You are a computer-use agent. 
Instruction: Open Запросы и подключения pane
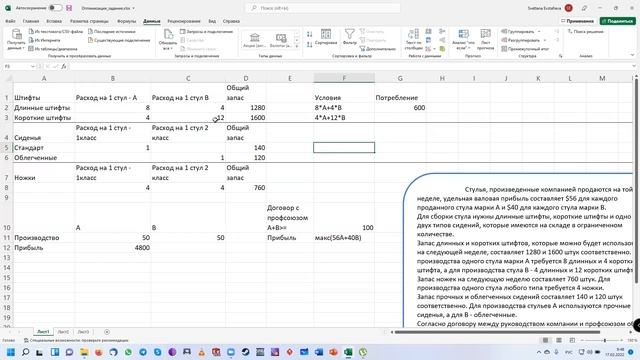tap(206, 31)
